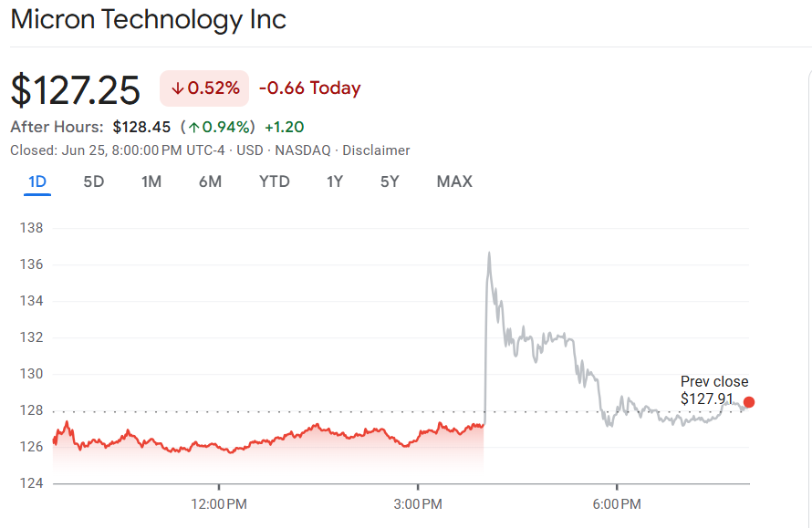This screenshot has height=528, width=812.
Task: Click the Prev close $127.91 label
Action: 713,390
